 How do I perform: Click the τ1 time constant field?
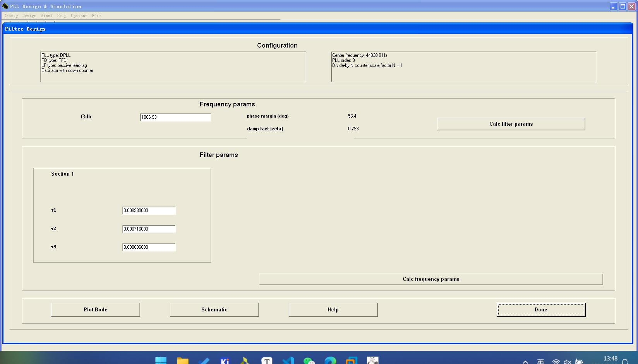[x=149, y=210]
